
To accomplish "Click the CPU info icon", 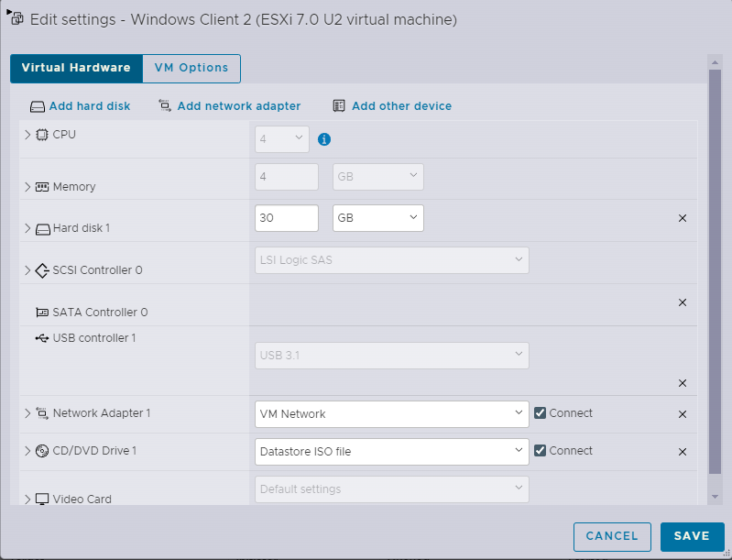I will 324,139.
